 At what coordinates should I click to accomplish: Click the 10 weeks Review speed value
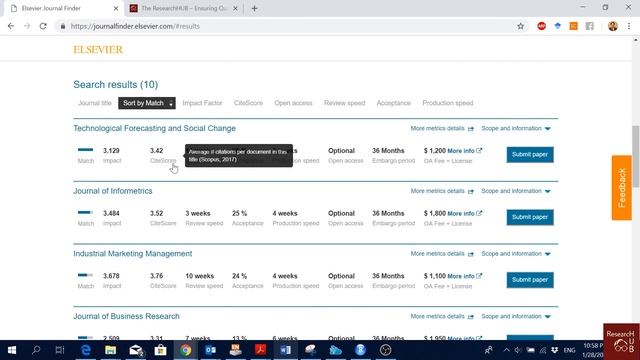[200, 276]
